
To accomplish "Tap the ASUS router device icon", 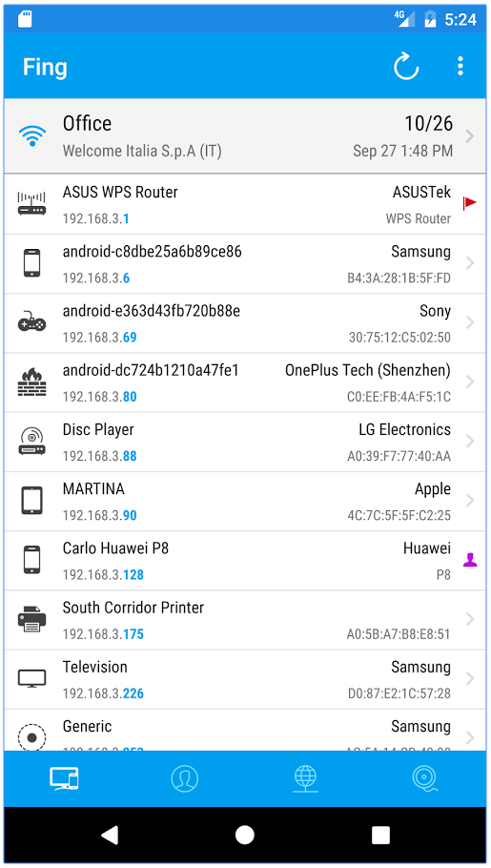I will click(x=32, y=204).
